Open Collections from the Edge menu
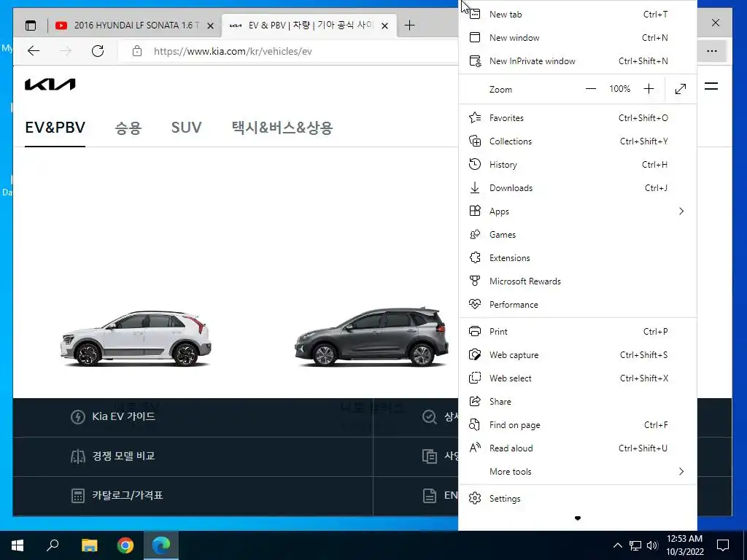The width and height of the screenshot is (747, 560). [578, 141]
